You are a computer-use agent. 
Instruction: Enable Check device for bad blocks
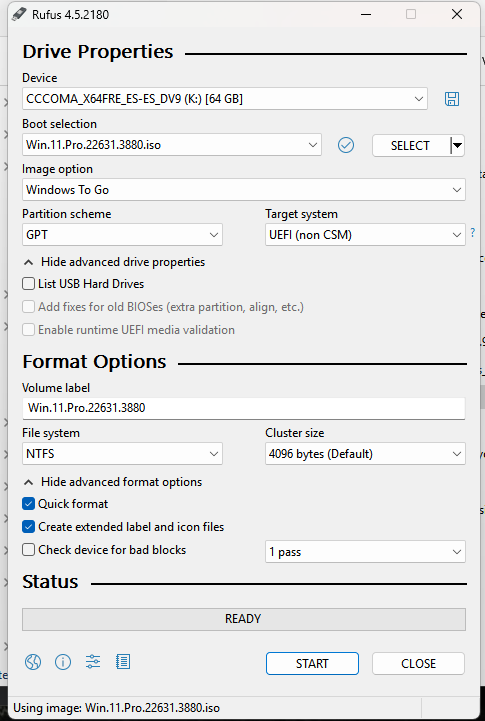click(x=29, y=549)
